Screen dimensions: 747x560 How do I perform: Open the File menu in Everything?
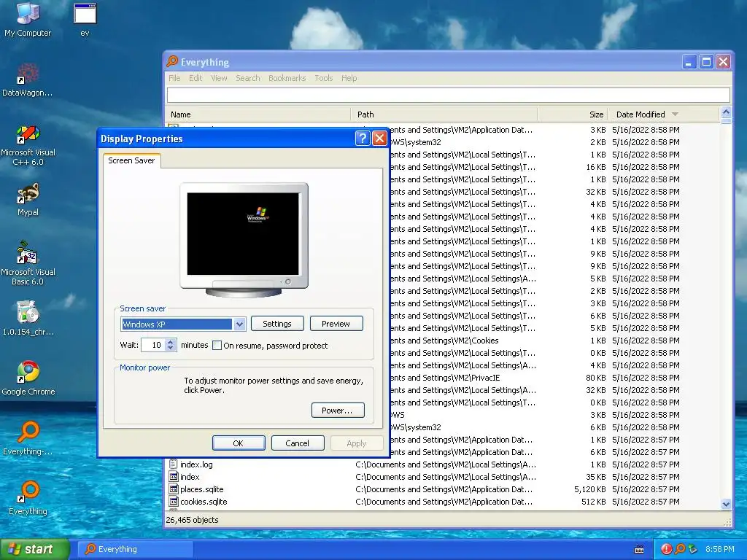174,78
